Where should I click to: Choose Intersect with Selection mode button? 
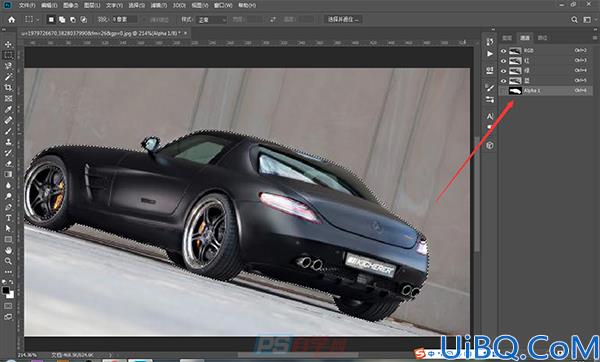pos(83,20)
